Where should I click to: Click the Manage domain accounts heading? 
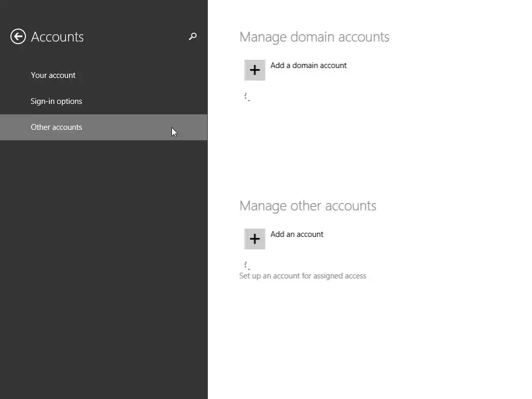[314, 37]
